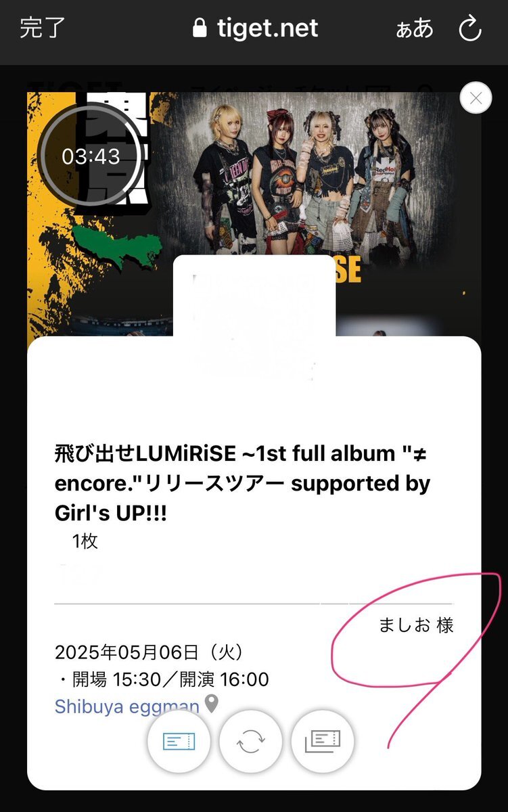The width and height of the screenshot is (508, 812).
Task: Close the ticket popup with the X
Action: click(476, 99)
